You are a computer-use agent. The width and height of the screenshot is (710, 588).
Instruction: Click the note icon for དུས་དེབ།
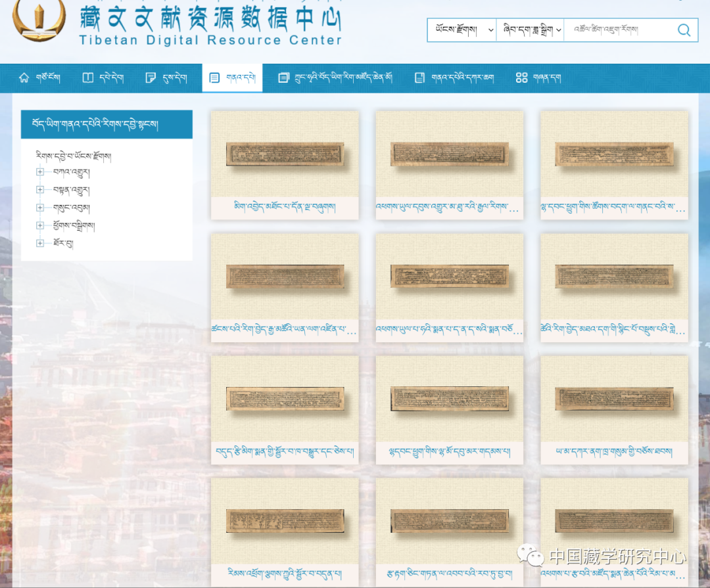point(151,78)
